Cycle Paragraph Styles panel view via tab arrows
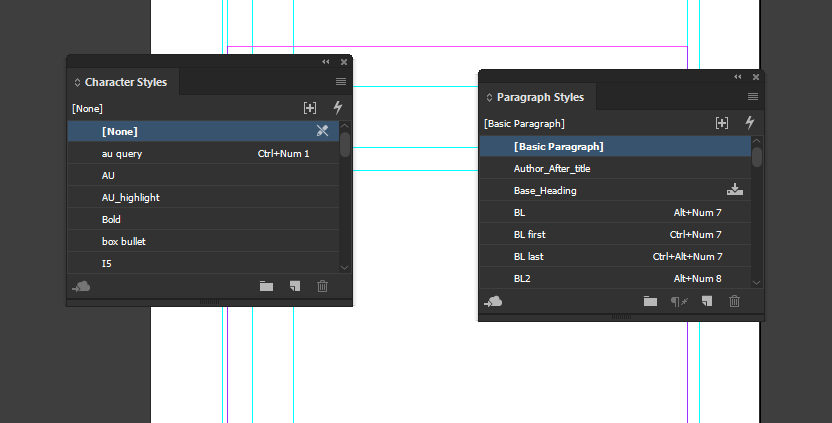Image resolution: width=832 pixels, height=423 pixels. pyautogui.click(x=489, y=98)
